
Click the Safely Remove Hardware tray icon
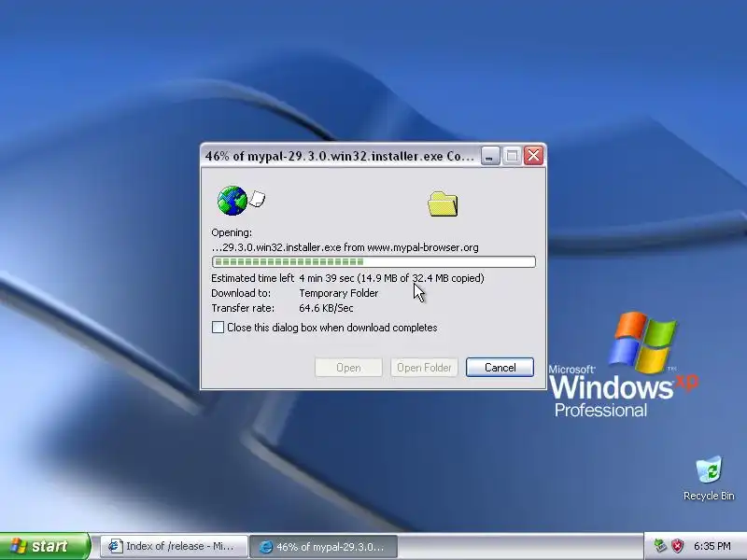click(660, 546)
